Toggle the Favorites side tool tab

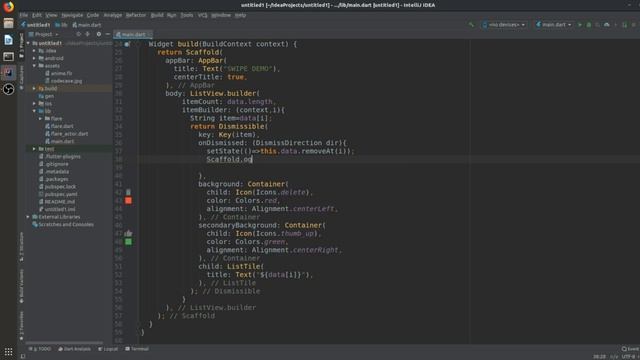[22, 326]
